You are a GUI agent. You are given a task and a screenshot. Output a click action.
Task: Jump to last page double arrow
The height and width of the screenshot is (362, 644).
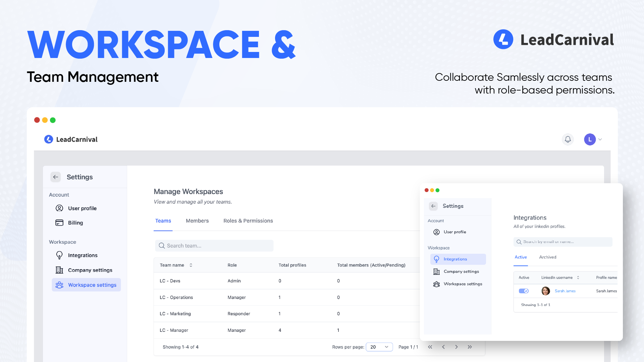click(470, 347)
